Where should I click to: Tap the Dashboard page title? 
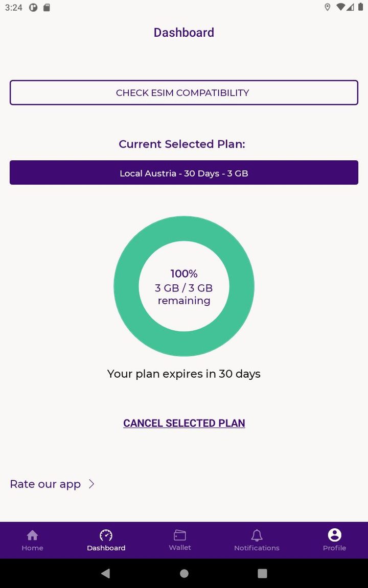184,33
